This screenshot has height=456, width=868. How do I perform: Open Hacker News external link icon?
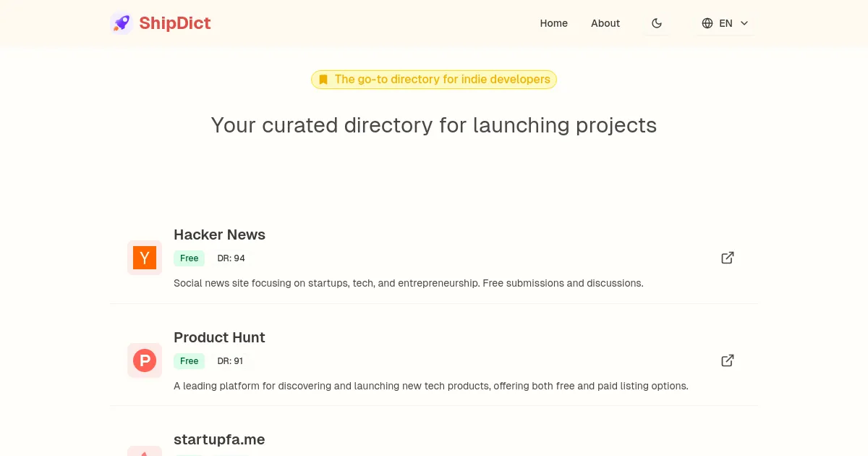pos(728,258)
